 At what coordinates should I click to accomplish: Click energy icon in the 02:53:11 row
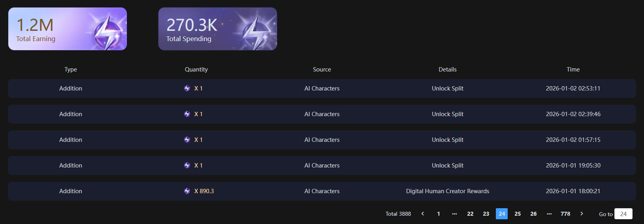coord(187,88)
